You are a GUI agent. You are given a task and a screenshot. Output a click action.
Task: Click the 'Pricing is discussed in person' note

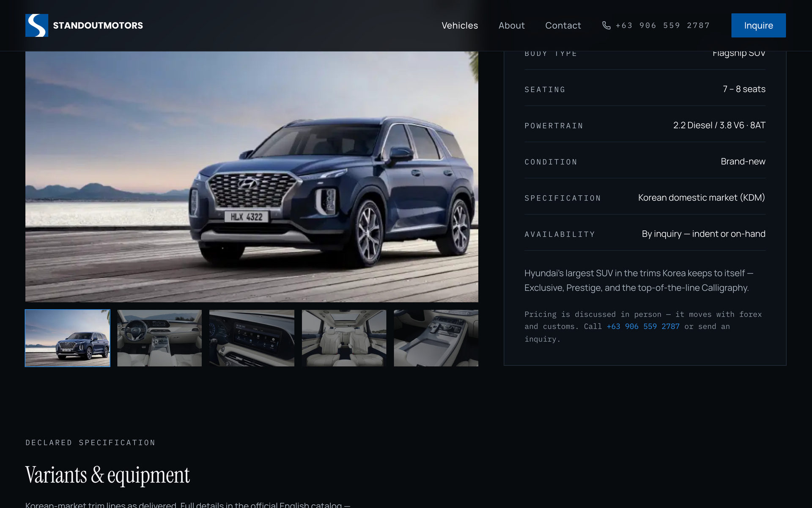(x=643, y=326)
